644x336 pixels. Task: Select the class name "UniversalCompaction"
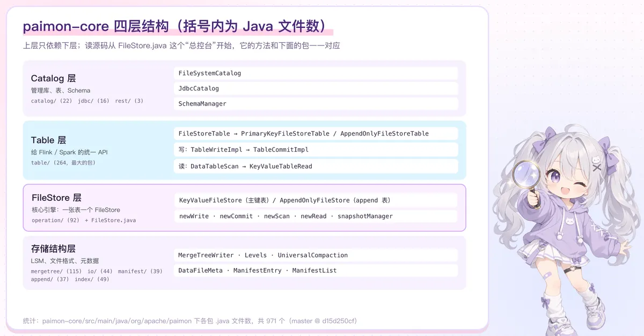(313, 255)
